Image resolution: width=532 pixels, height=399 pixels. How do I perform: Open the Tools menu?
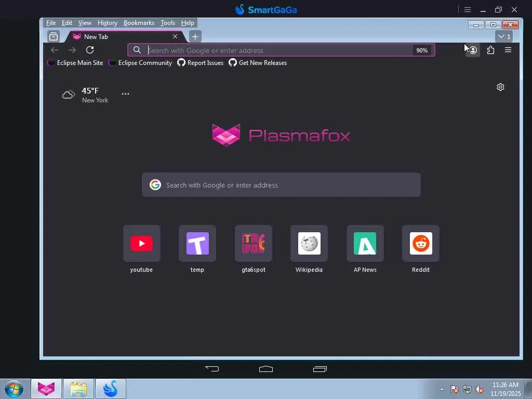(x=168, y=23)
